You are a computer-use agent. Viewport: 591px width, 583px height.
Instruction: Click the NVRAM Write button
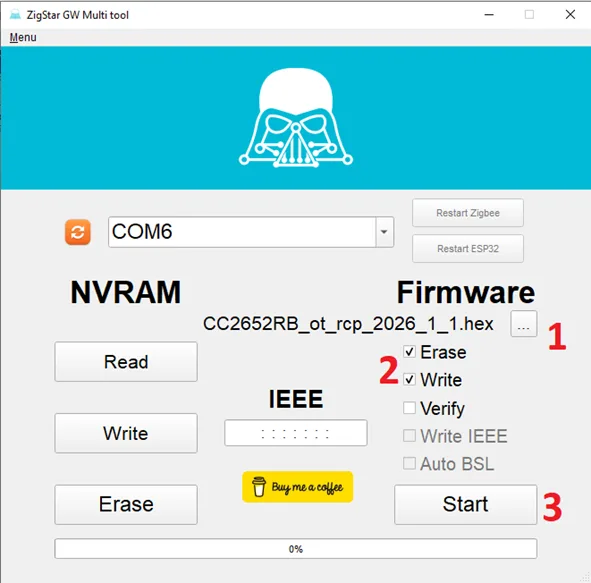[126, 433]
